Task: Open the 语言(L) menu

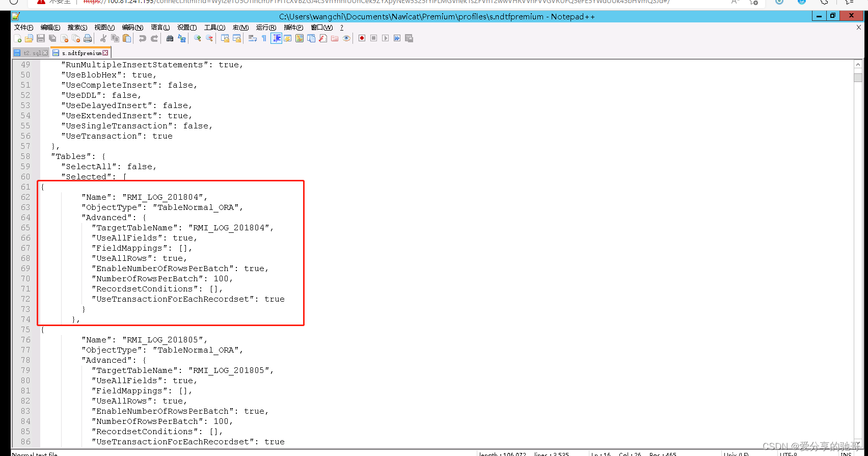Action: (x=160, y=27)
